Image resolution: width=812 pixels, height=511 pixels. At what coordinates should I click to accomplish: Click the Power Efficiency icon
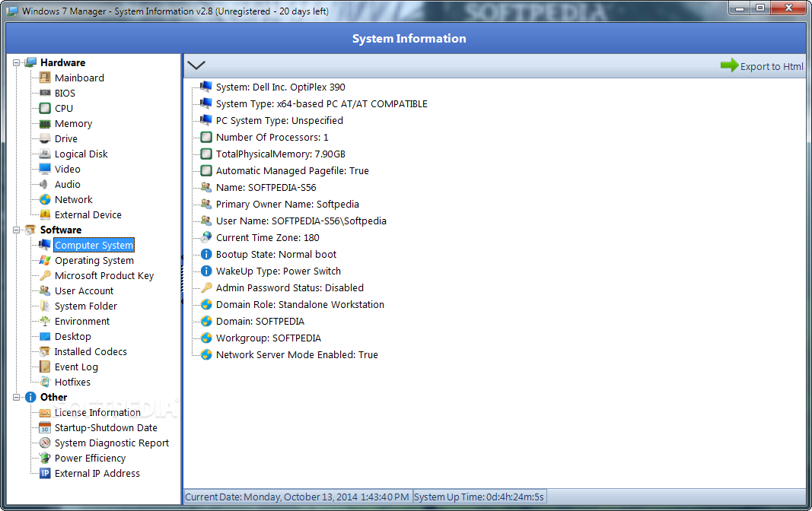click(45, 459)
